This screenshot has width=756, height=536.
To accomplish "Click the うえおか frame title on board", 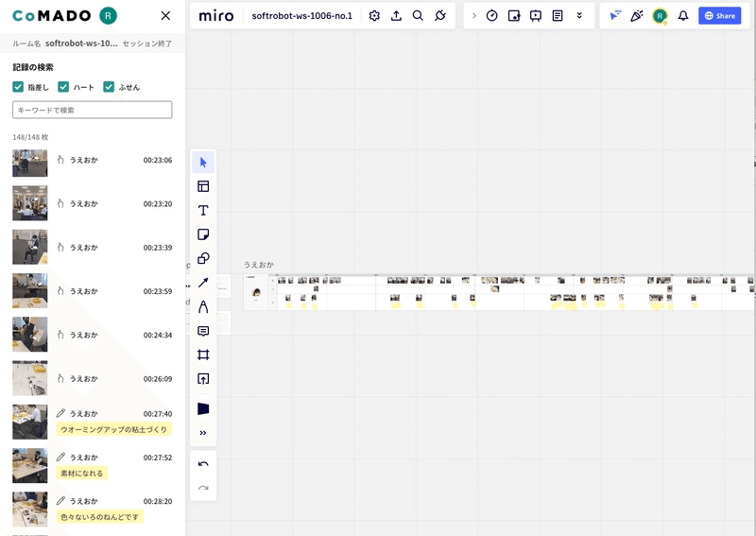I will 259,265.
